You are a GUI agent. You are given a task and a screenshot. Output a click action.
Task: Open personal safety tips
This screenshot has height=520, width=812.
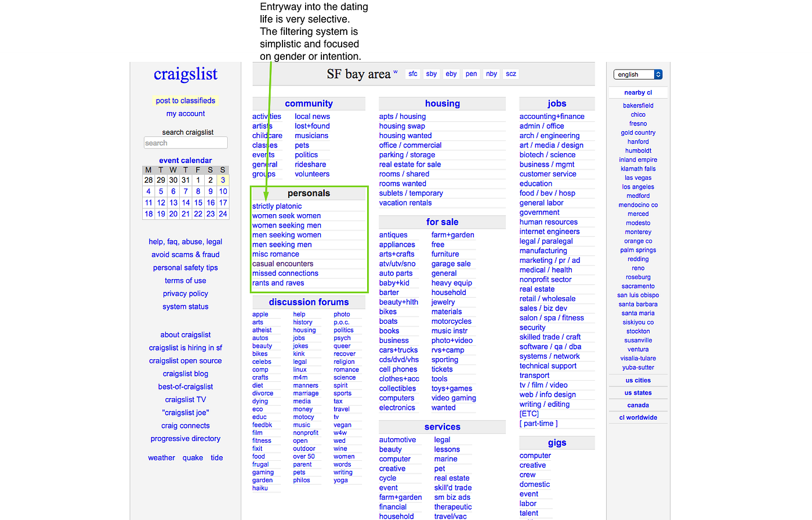point(186,268)
